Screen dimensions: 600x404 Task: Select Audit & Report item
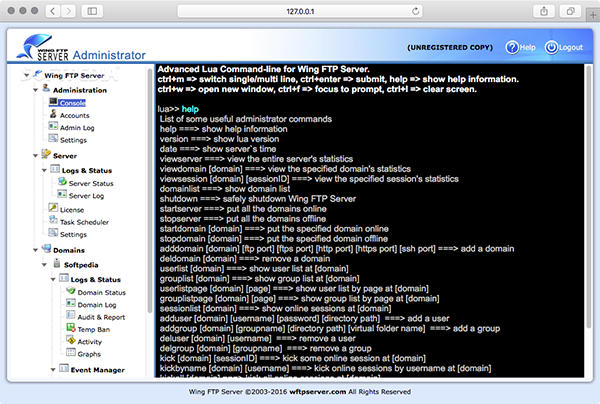tap(101, 317)
